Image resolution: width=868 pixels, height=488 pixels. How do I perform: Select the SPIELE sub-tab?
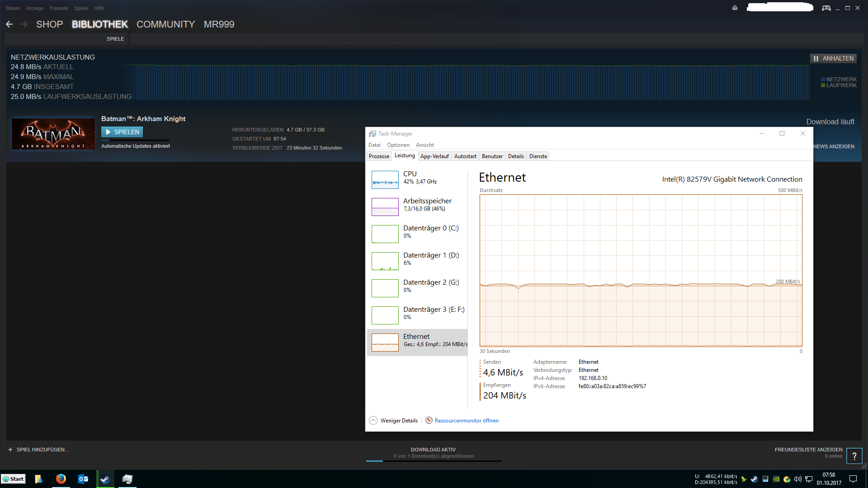115,39
